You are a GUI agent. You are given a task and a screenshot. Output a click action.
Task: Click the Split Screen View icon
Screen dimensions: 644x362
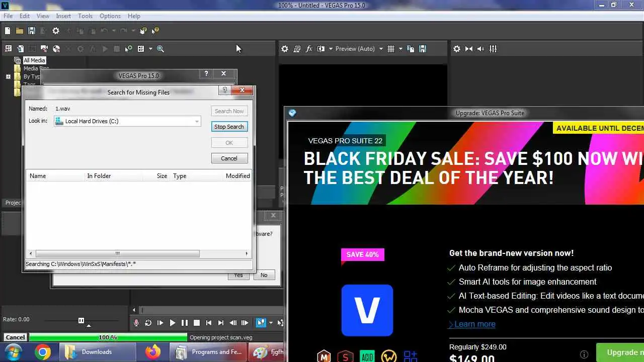pyautogui.click(x=321, y=49)
